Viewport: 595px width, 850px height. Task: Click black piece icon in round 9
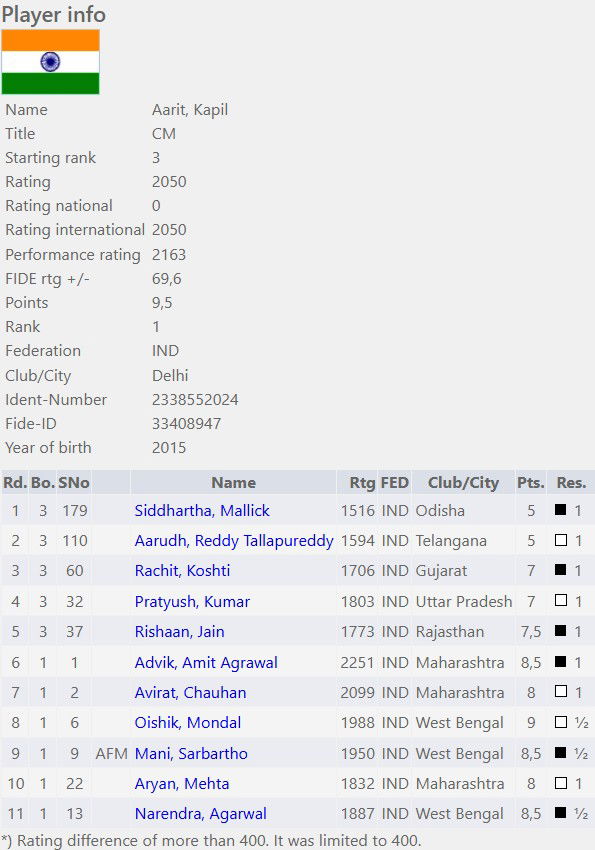(x=561, y=752)
